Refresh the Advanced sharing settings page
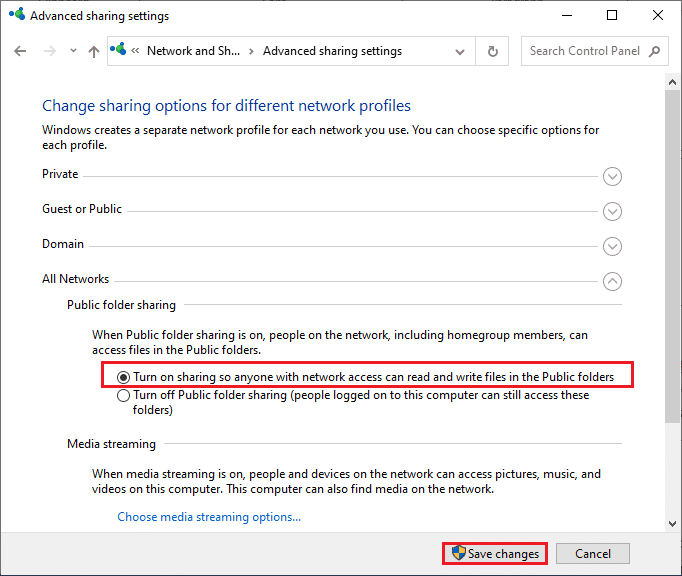Image resolution: width=682 pixels, height=576 pixels. [492, 51]
